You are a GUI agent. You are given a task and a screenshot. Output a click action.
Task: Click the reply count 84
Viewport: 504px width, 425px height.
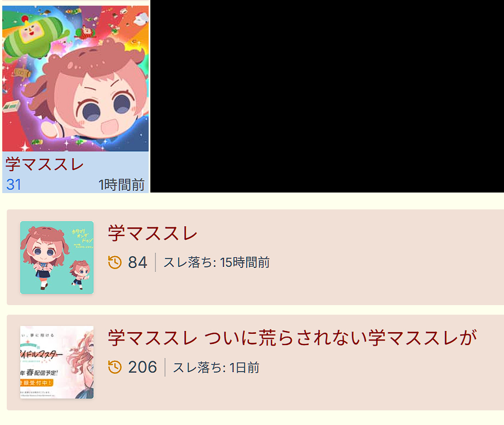[137, 262]
